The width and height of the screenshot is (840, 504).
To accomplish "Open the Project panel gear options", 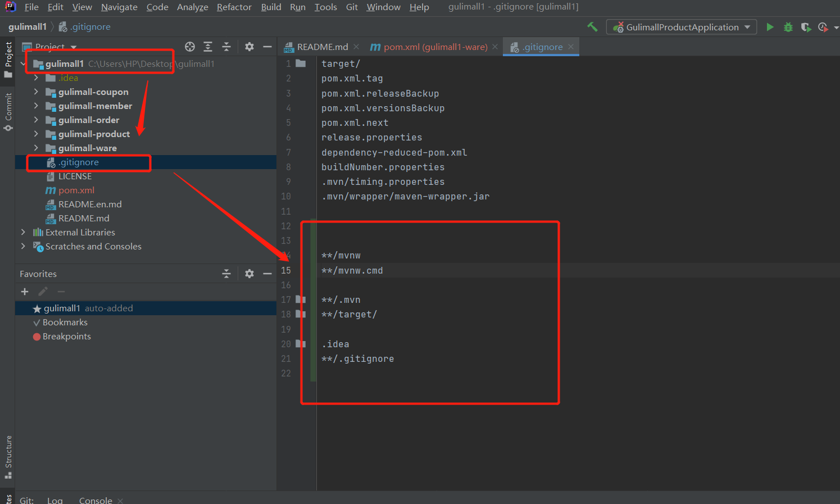I will click(x=249, y=47).
